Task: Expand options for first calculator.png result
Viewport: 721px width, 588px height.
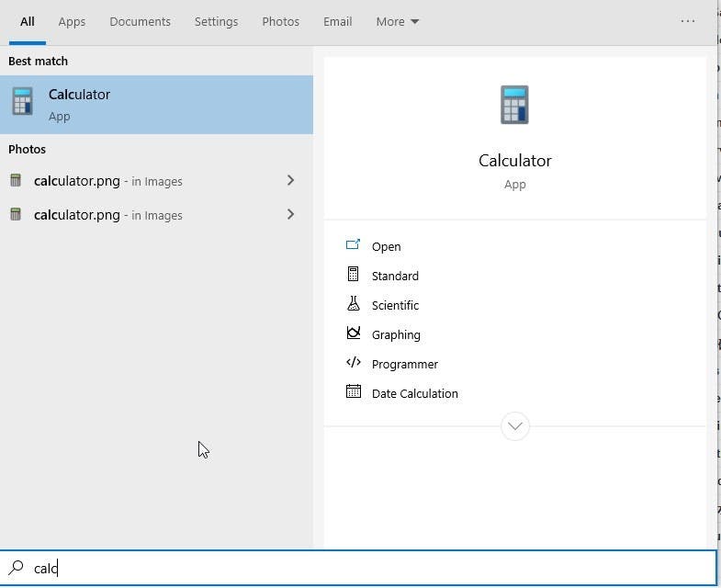Action: click(290, 180)
